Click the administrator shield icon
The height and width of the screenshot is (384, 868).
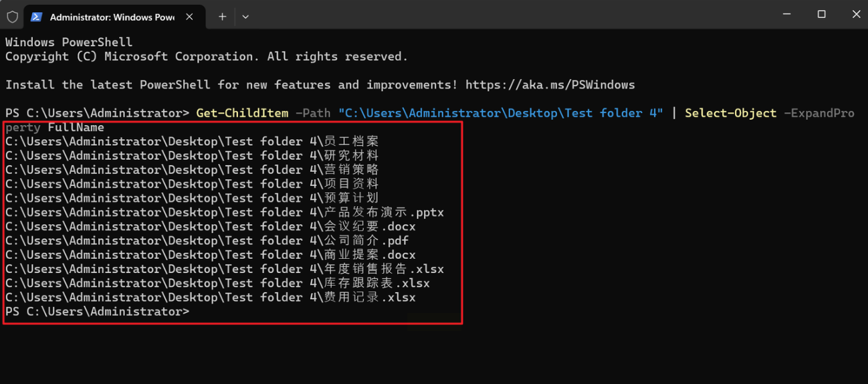pyautogui.click(x=13, y=17)
